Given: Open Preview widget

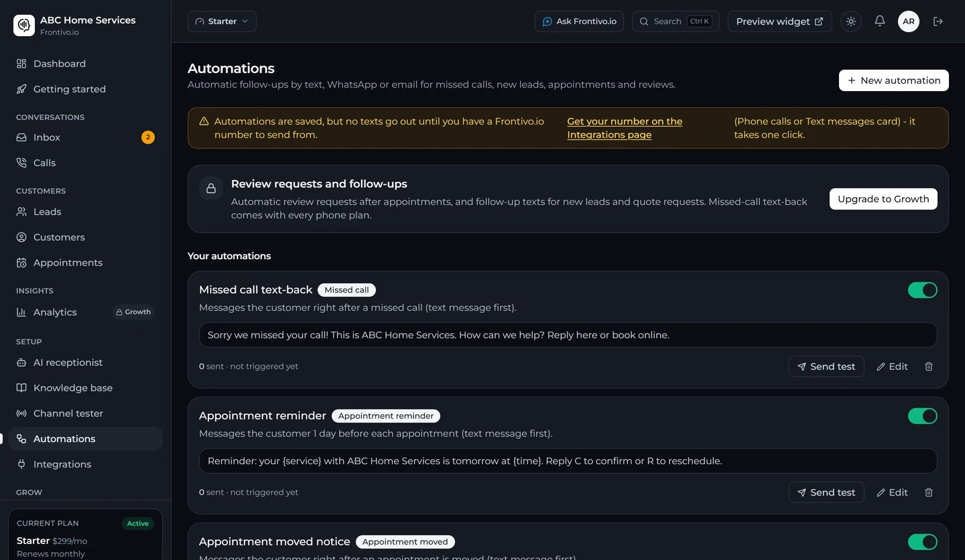Looking at the screenshot, I should pyautogui.click(x=780, y=21).
